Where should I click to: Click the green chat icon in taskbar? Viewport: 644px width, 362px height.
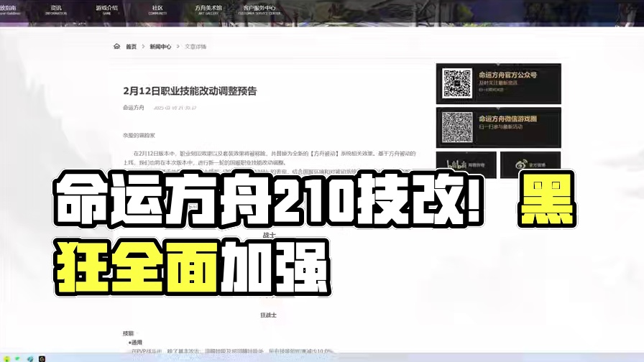point(18,358)
